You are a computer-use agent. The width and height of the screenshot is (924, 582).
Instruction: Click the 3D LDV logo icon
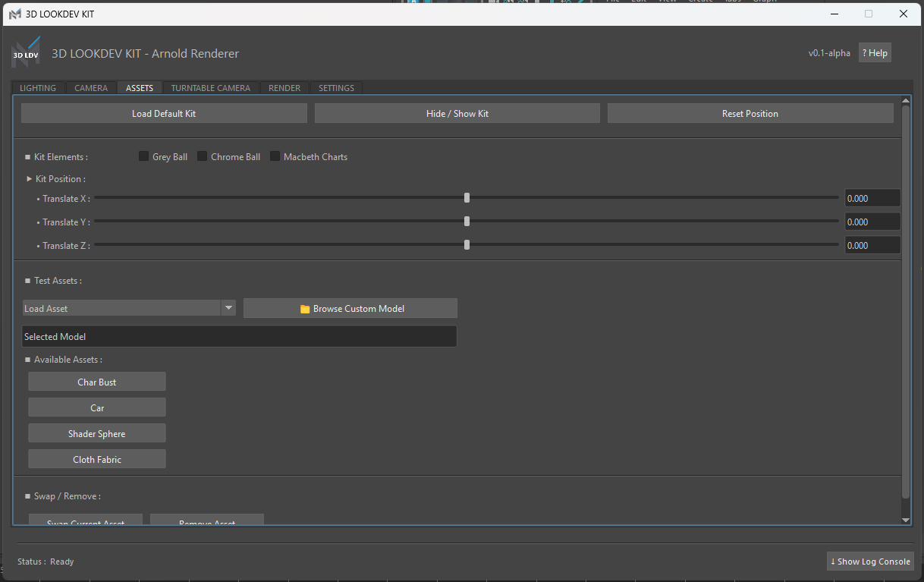click(25, 52)
